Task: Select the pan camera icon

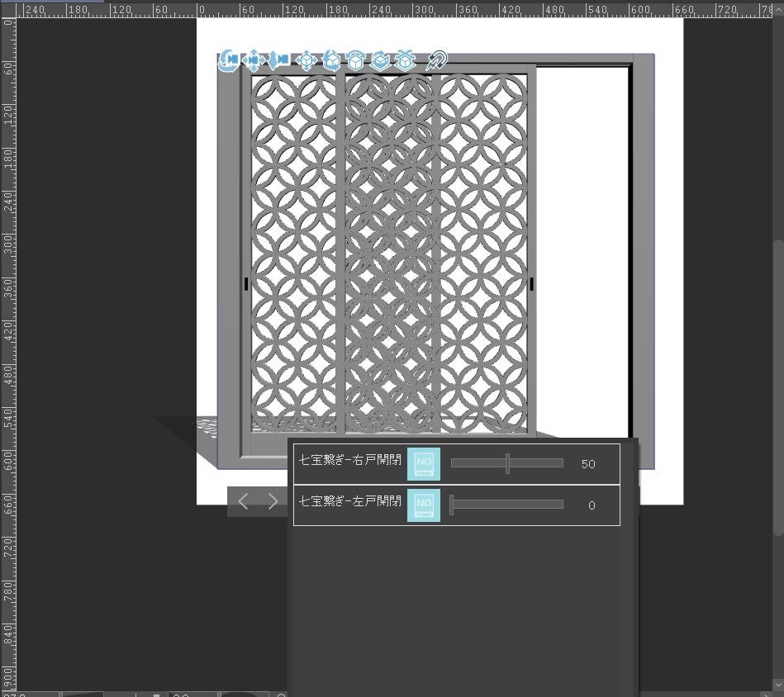Action: [x=254, y=60]
